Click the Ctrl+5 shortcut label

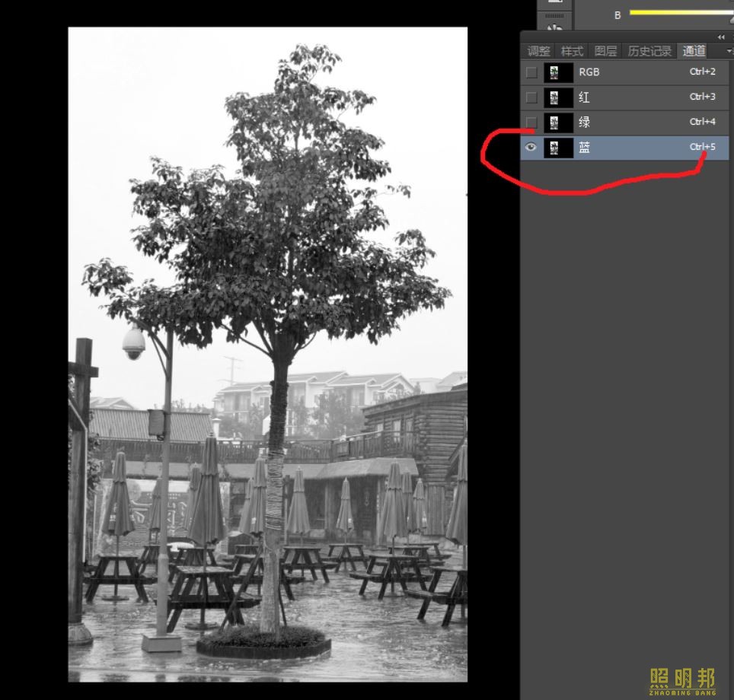point(702,146)
